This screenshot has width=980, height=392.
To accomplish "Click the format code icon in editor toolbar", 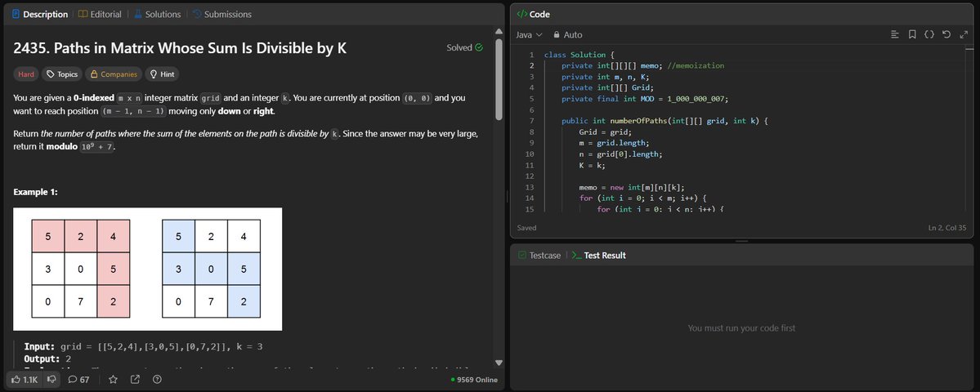I will point(895,34).
